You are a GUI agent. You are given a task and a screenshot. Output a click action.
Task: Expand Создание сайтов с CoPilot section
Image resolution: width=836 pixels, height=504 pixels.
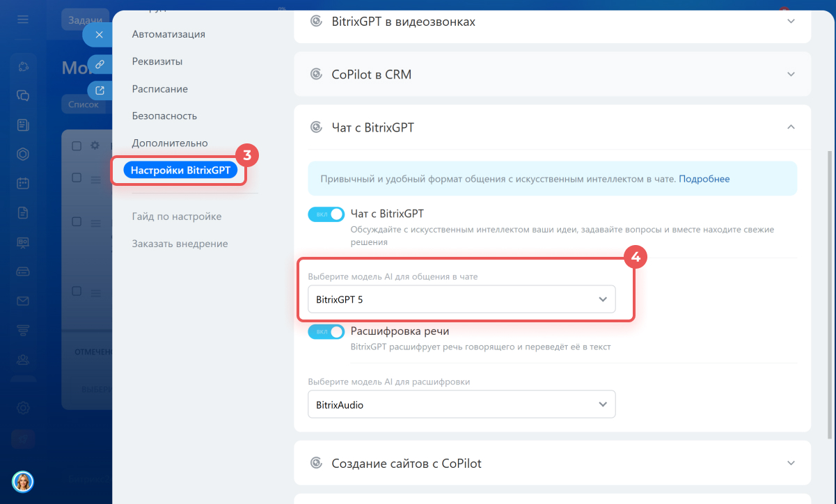pos(790,463)
